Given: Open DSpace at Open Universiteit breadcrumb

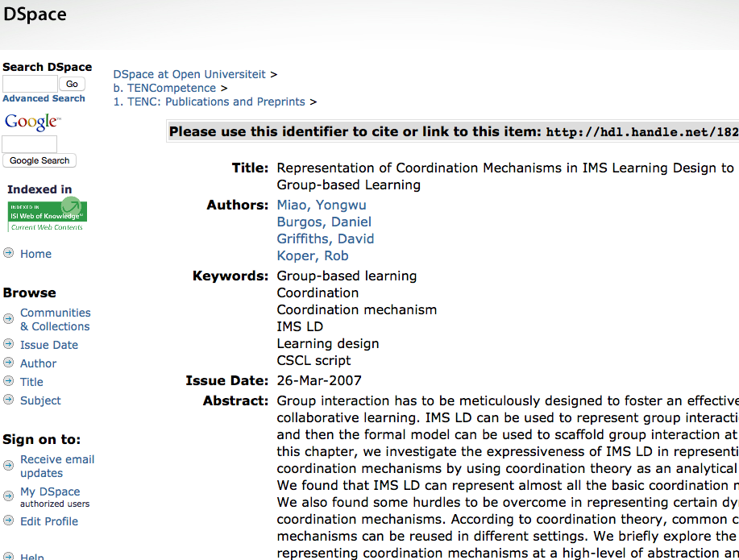Looking at the screenshot, I should tap(189, 74).
